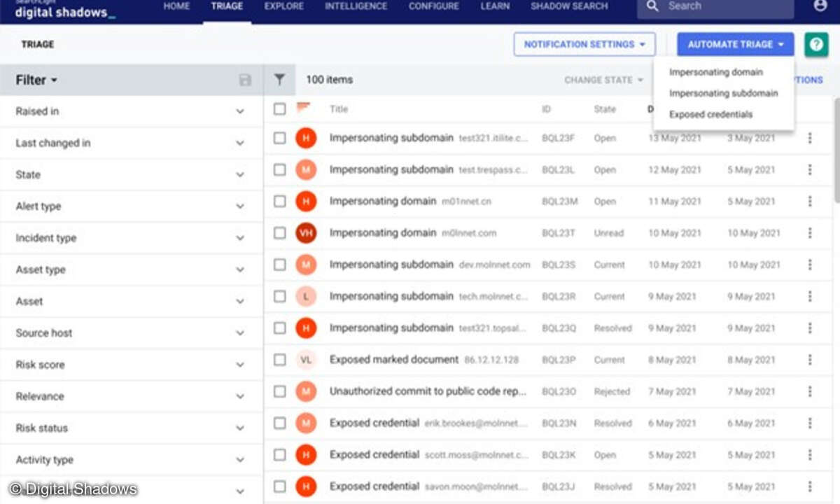Expand the Raised in filter
The image size is (840, 504).
[x=132, y=111]
